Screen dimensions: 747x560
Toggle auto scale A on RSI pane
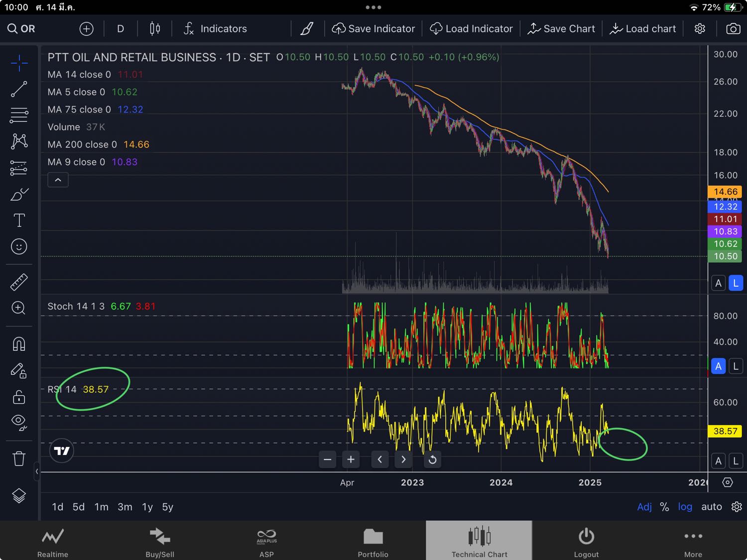(718, 461)
